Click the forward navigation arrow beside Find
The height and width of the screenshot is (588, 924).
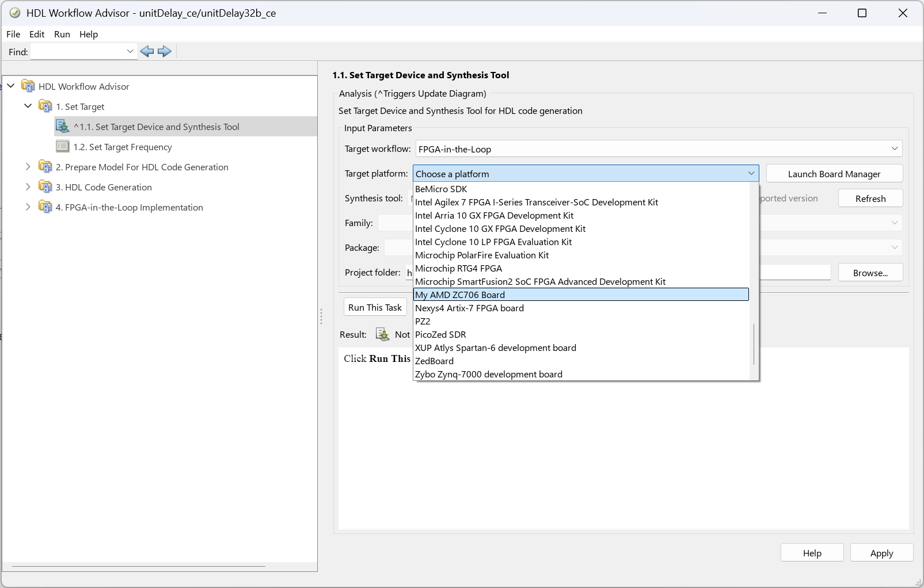[x=165, y=51]
